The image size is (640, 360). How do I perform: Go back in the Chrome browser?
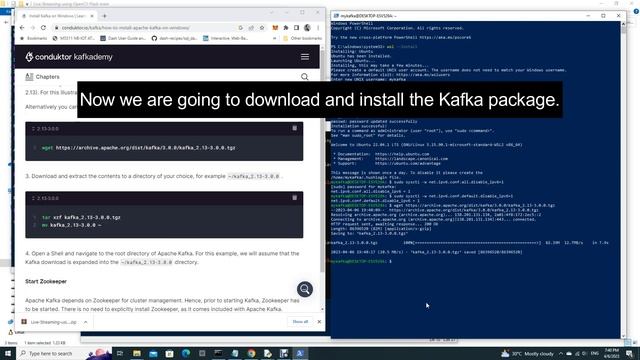22,28
